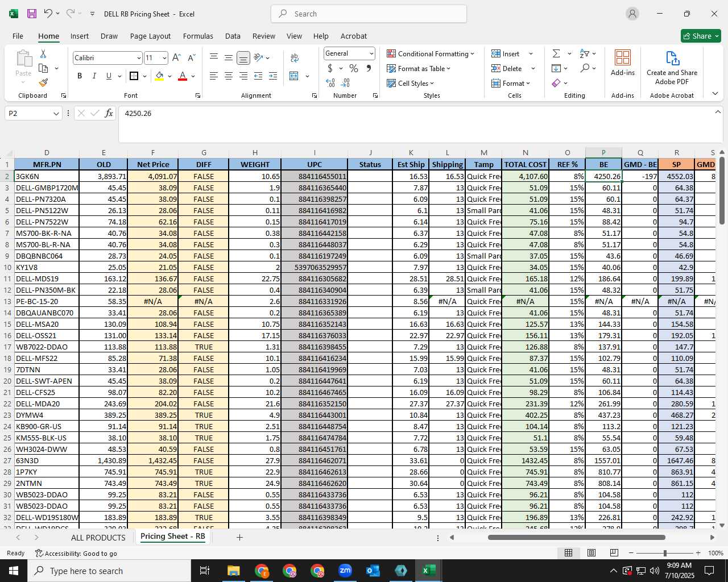The image size is (728, 582).
Task: Click the account profile avatar icon
Action: pos(632,14)
